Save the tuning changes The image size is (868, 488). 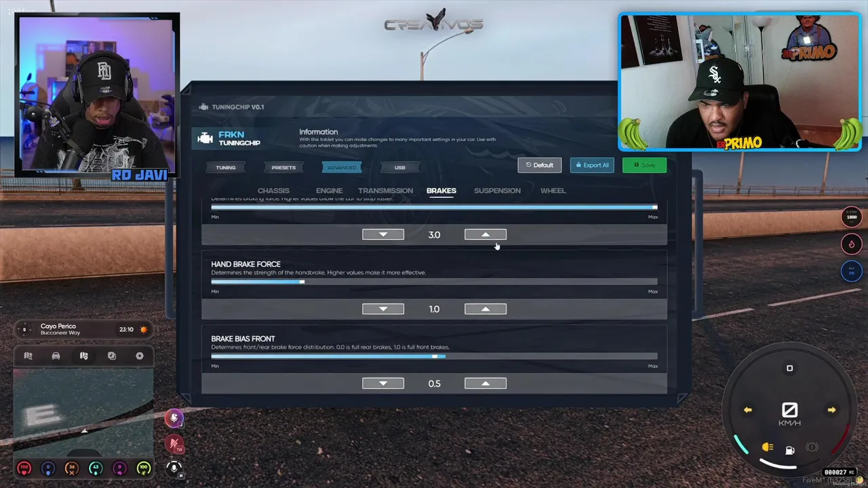pyautogui.click(x=644, y=165)
